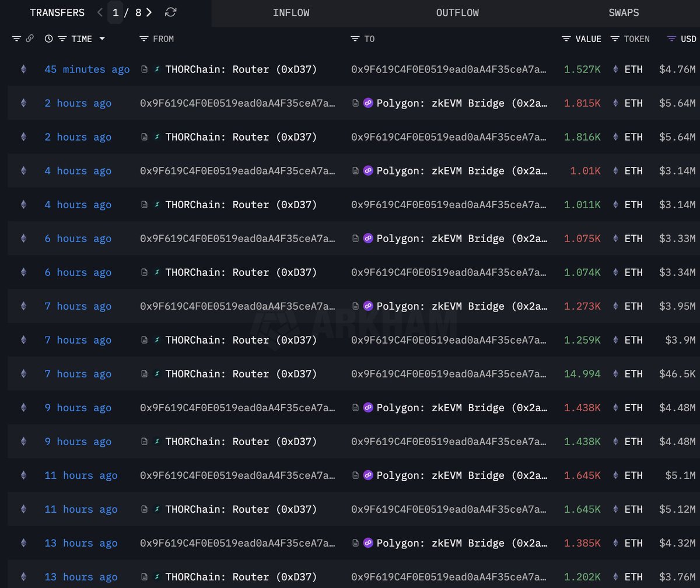Switch to the SWAPS tab
The height and width of the screenshot is (588, 700).
pyautogui.click(x=624, y=12)
